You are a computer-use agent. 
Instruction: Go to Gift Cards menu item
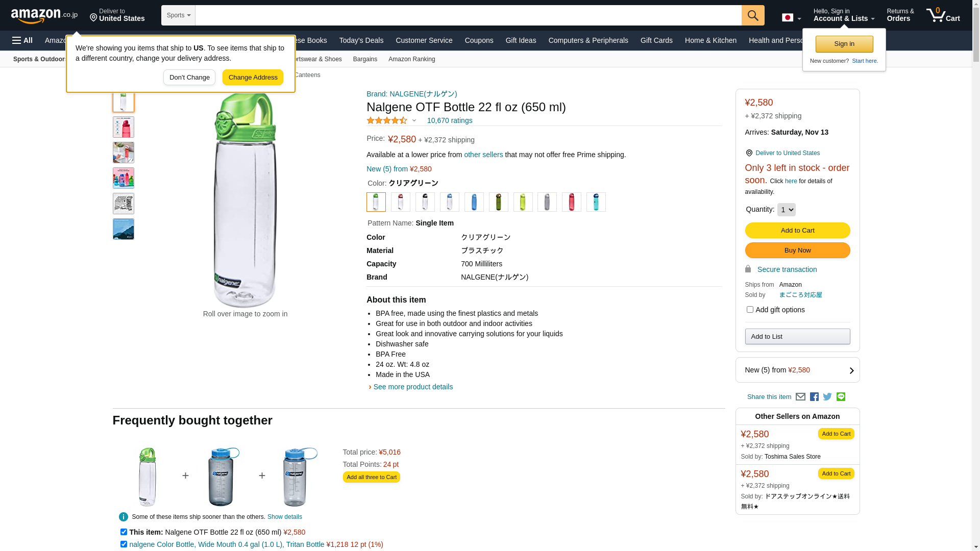[656, 40]
